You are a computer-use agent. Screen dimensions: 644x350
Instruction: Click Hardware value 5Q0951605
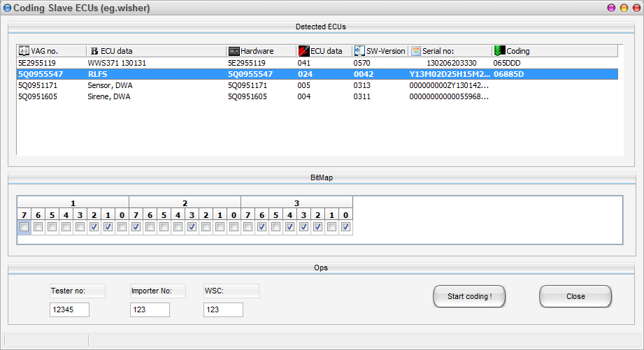click(248, 96)
